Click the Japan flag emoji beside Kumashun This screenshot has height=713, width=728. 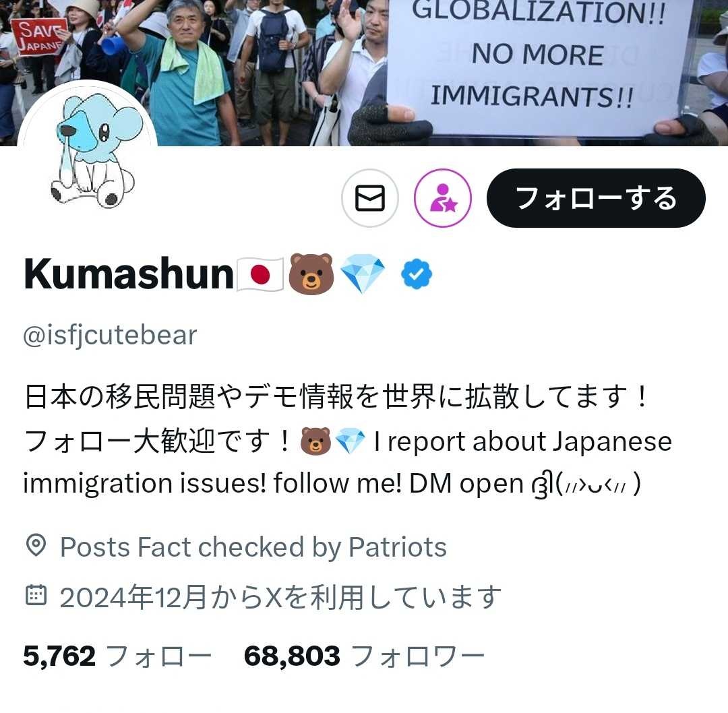click(260, 274)
